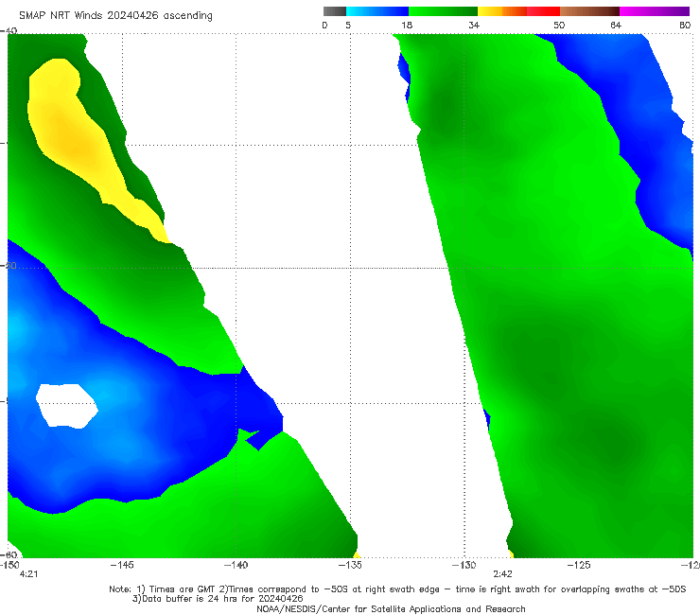Image resolution: width=700 pixels, height=615 pixels.
Task: Click the '64' label under the color bar
Action: [616, 25]
